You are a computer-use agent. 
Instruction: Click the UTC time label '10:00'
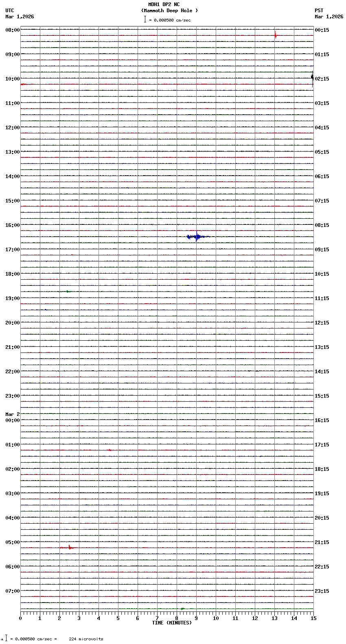[13, 79]
